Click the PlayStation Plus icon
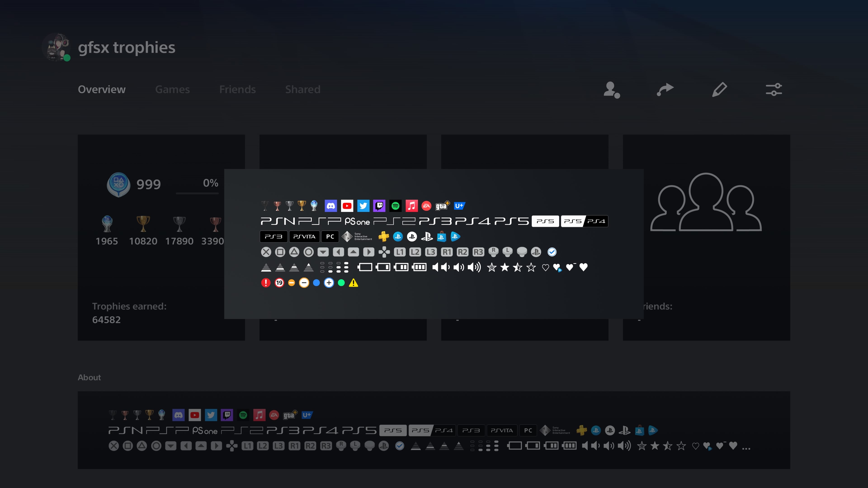 point(384,237)
